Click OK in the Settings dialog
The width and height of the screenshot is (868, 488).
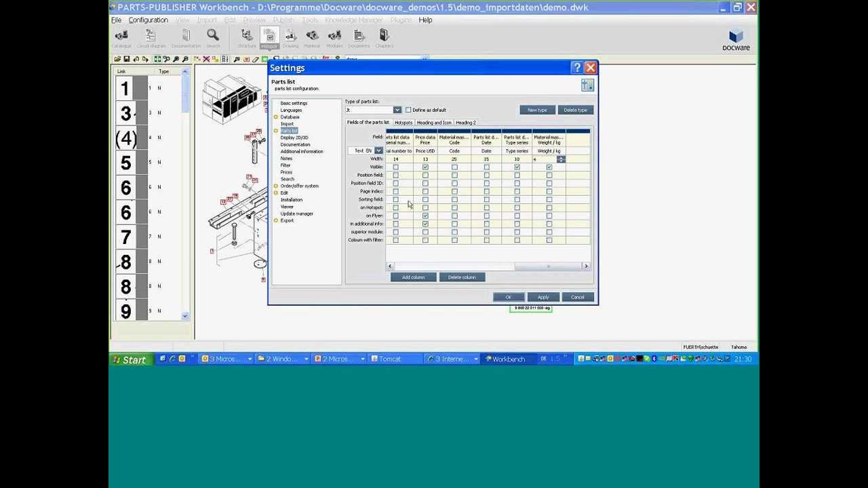click(x=508, y=297)
